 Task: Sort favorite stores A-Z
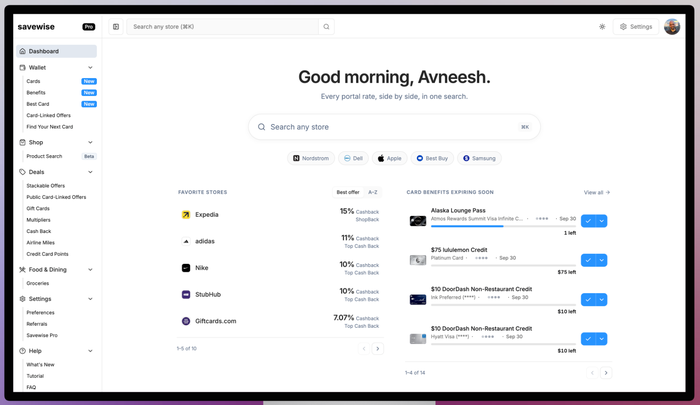373,192
